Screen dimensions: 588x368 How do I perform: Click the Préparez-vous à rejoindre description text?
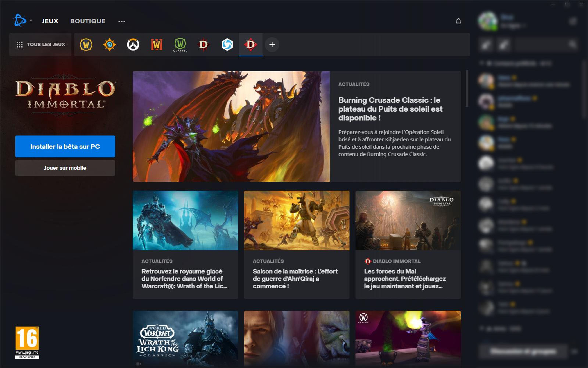click(395, 143)
